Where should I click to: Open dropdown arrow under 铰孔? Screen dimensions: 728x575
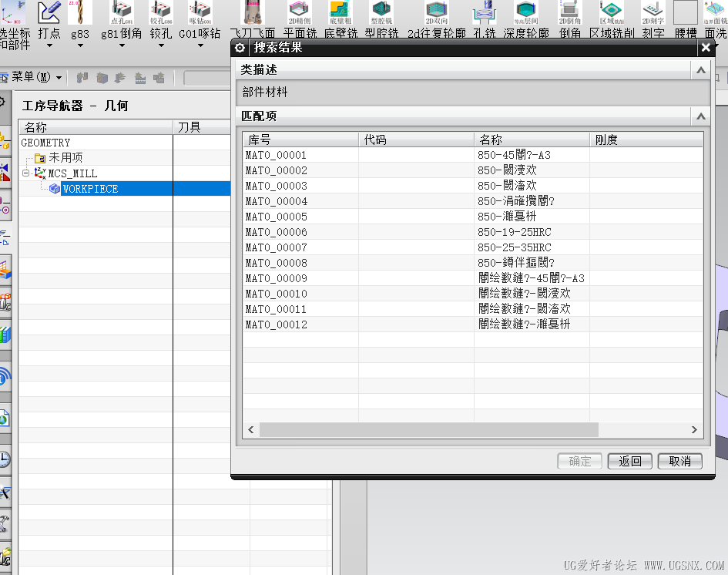(161, 45)
